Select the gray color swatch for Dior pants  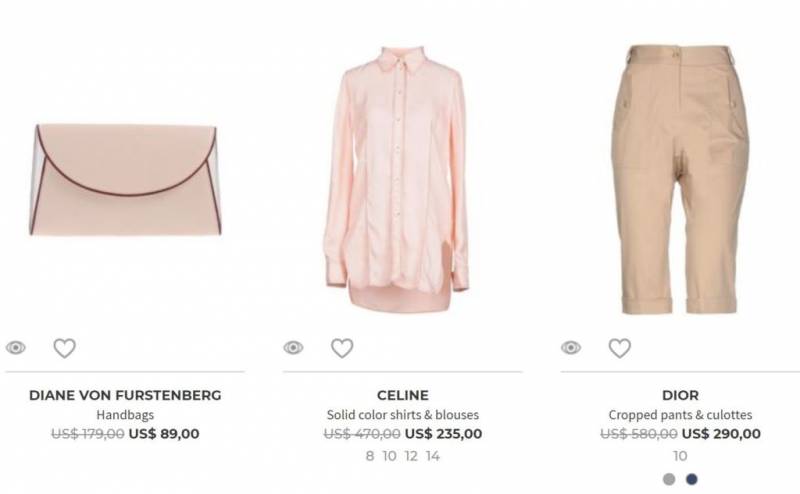(x=669, y=479)
